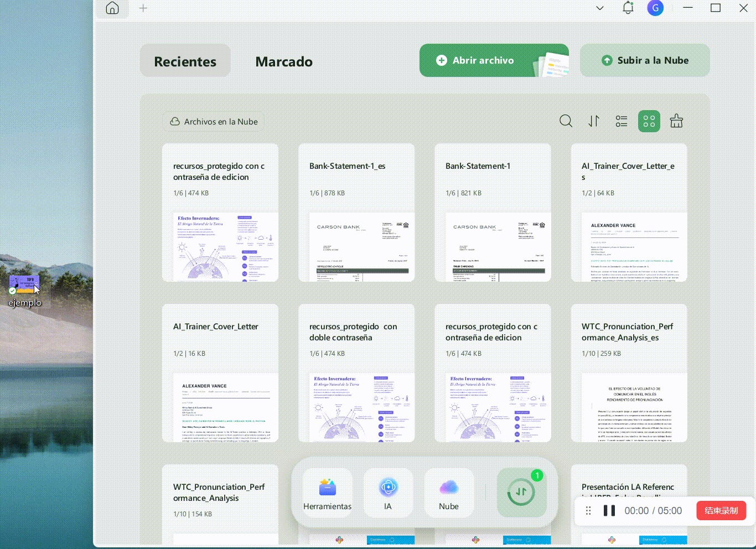Open AI_Trainer_Cover_Letter_es file card
The image size is (756, 549).
(x=629, y=213)
